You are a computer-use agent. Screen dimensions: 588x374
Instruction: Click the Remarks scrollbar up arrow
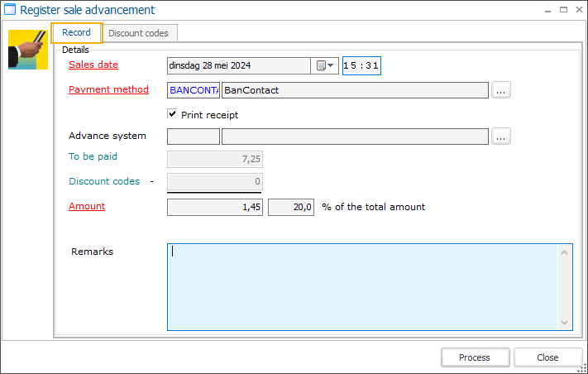(x=566, y=251)
